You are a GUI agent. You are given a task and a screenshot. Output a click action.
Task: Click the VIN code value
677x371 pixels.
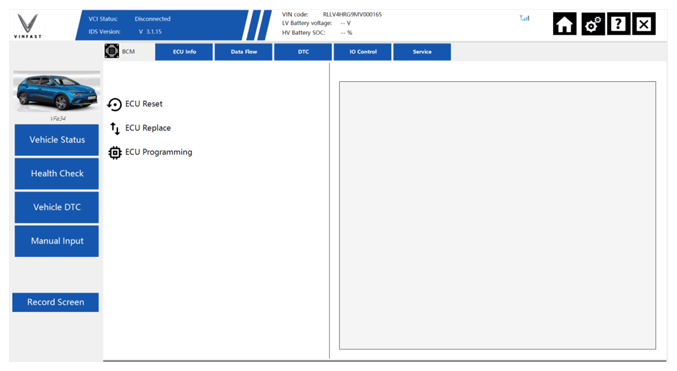352,14
